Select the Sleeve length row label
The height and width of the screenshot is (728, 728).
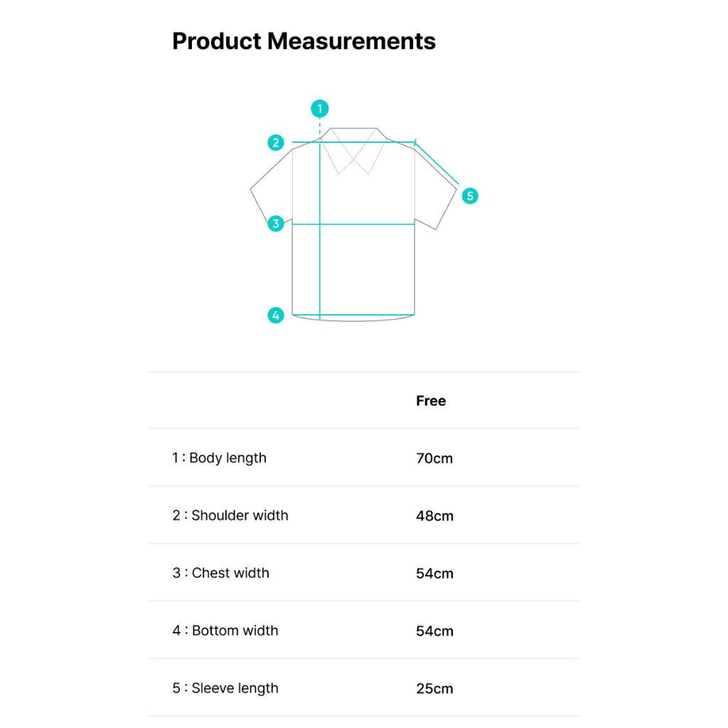pyautogui.click(x=225, y=689)
